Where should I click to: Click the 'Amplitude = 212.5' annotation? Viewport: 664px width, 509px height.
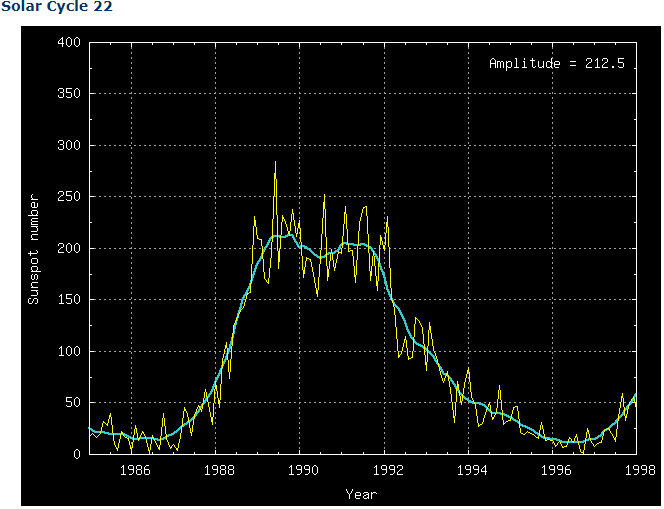(x=557, y=64)
